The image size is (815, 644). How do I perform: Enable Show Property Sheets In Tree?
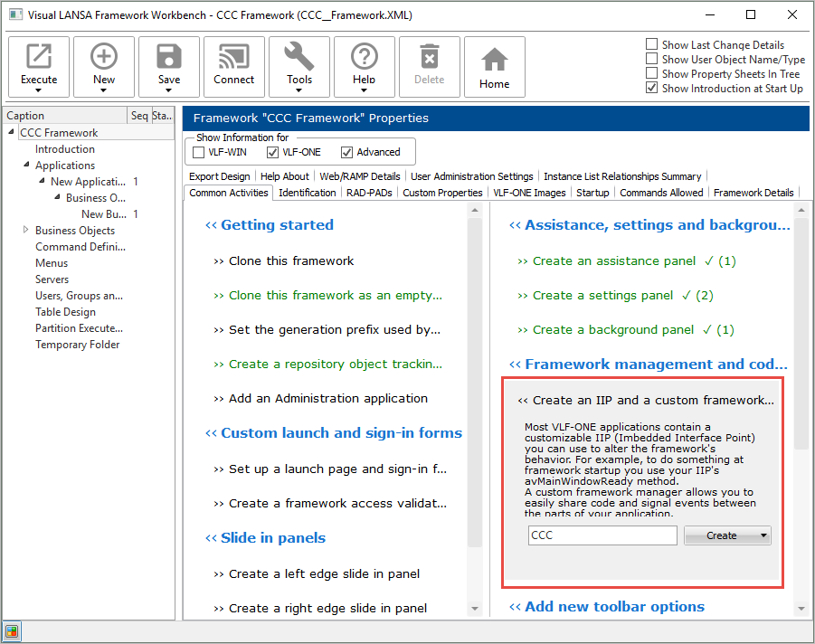652,73
